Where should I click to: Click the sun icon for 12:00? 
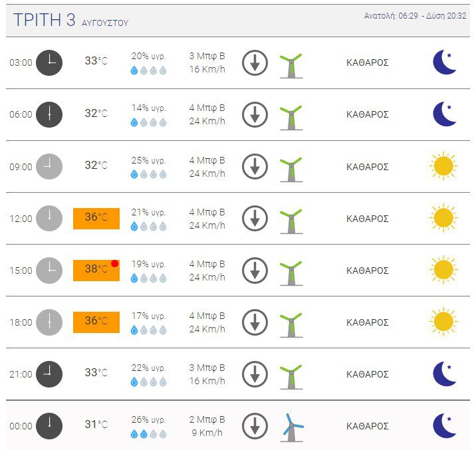tap(443, 218)
